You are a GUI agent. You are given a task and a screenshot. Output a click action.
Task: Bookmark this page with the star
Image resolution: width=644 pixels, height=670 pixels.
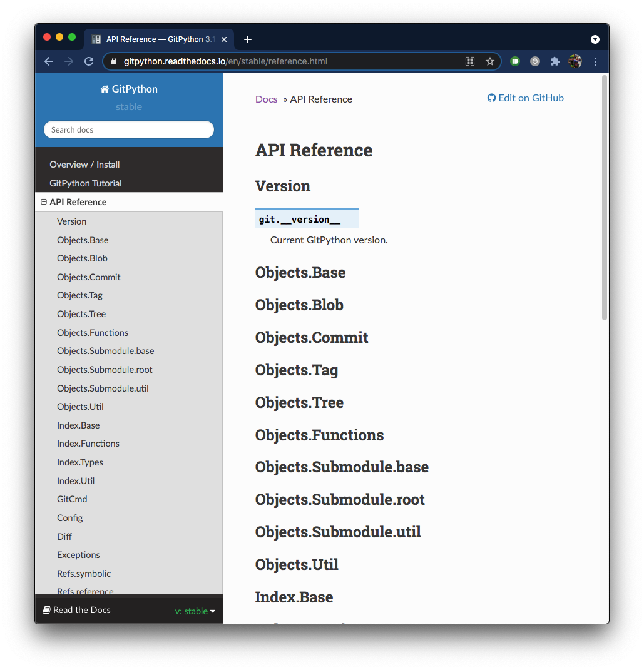(490, 61)
